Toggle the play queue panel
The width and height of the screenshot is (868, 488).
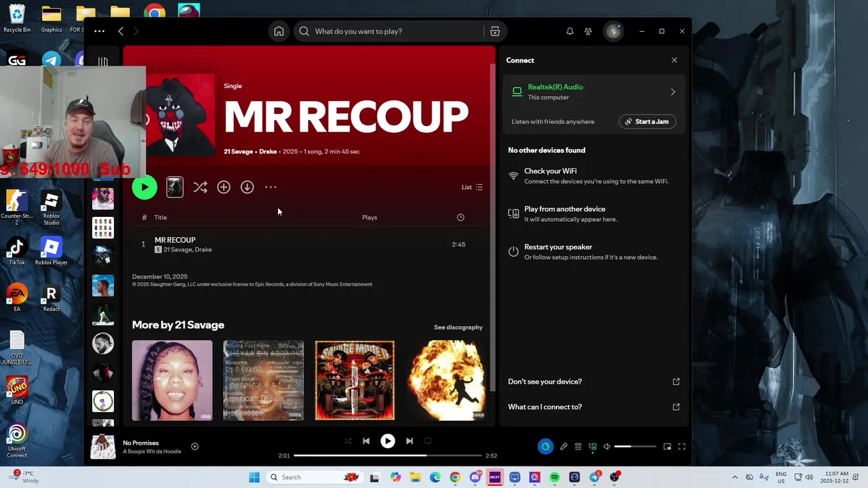tap(578, 447)
